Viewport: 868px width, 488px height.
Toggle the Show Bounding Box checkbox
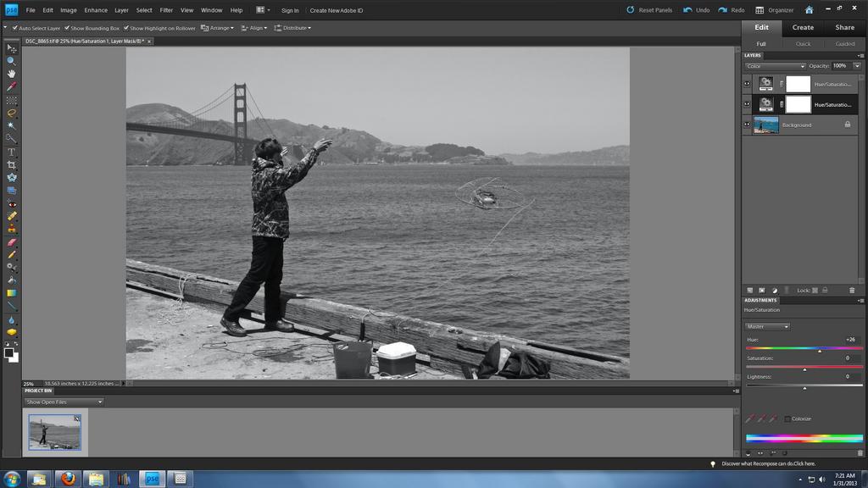68,28
